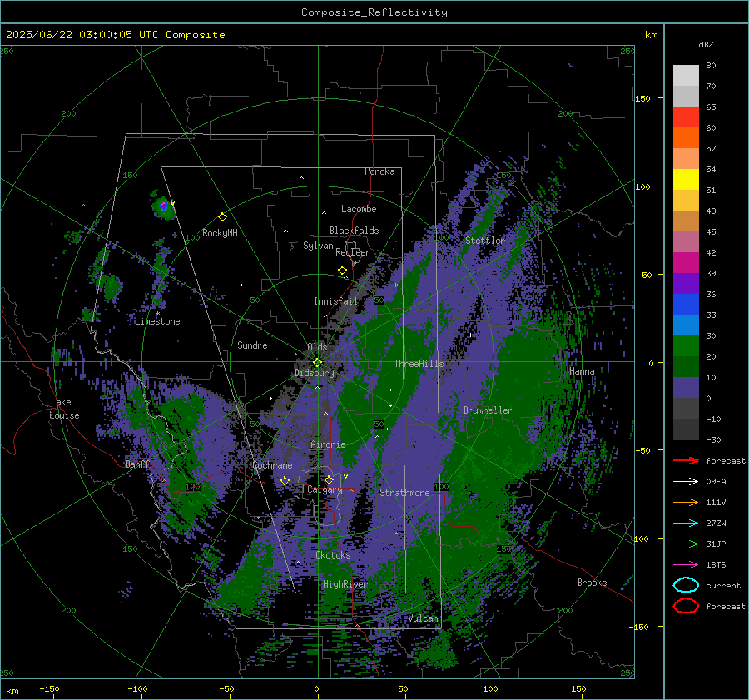Click the Limestone label
This screenshot has height=700, width=749.
pyautogui.click(x=157, y=321)
